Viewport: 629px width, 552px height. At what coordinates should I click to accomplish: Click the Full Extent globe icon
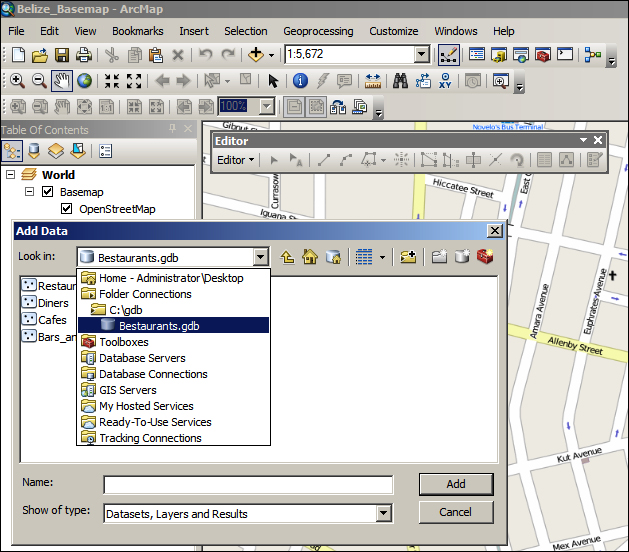tap(84, 81)
